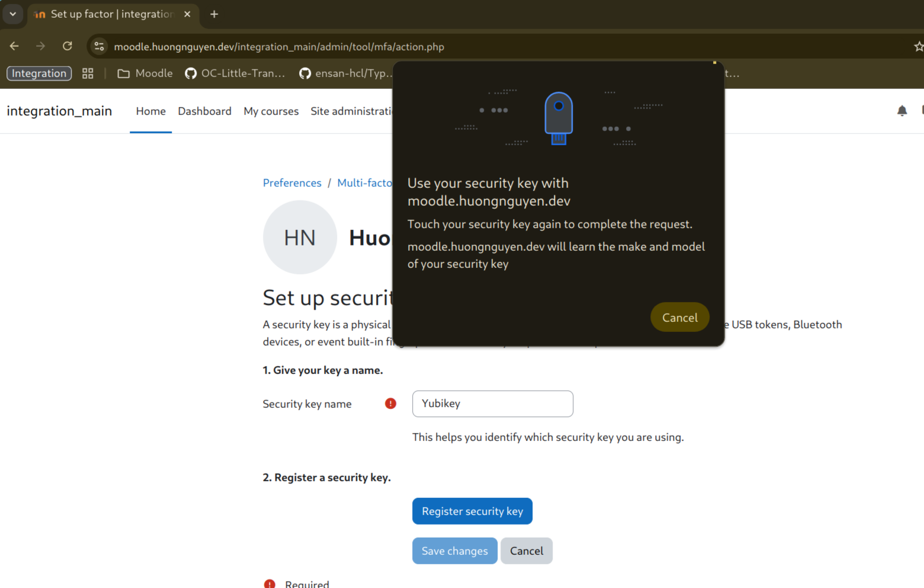The width and height of the screenshot is (924, 588).
Task: Click '1. Give your key a name.' text
Action: [323, 370]
